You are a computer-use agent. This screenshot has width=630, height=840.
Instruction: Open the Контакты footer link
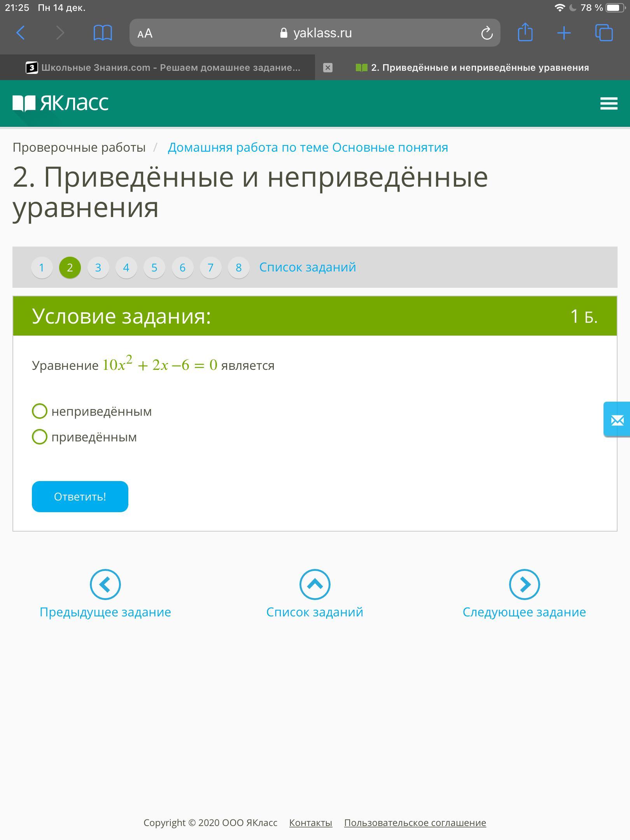coord(311,823)
